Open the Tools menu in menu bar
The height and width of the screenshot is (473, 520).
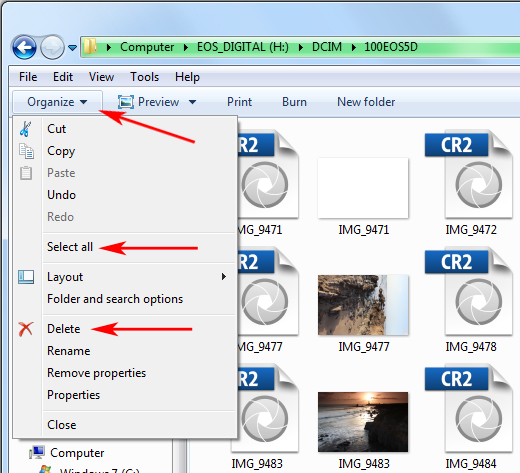(144, 77)
